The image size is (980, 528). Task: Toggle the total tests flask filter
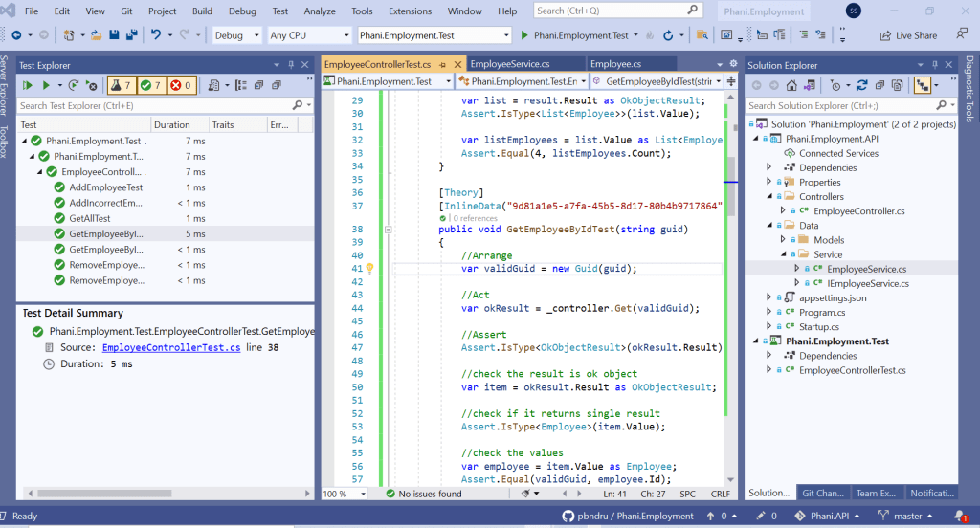(121, 85)
